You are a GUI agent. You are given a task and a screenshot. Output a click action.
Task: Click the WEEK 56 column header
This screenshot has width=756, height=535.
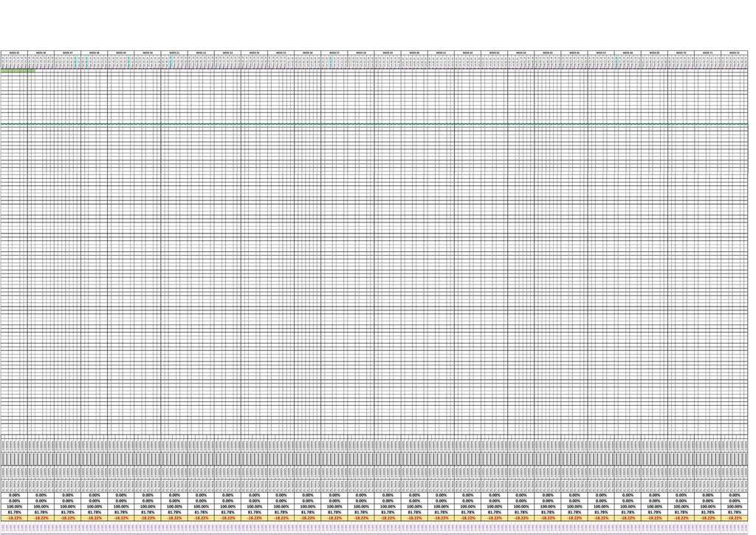pos(308,52)
